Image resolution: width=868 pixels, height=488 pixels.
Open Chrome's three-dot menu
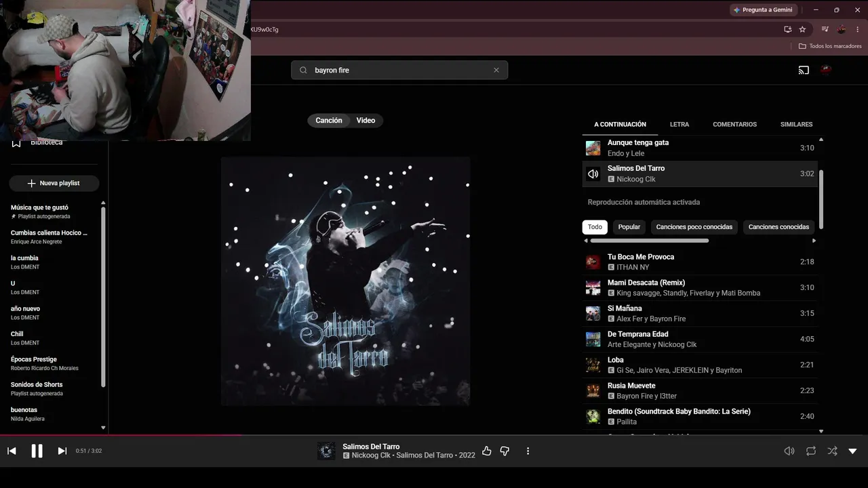coord(858,29)
